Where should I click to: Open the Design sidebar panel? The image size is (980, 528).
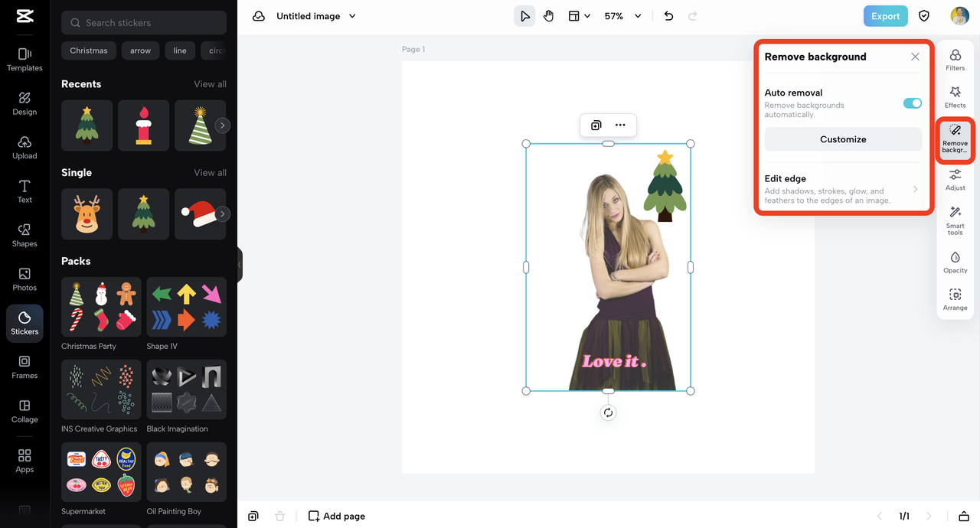[x=24, y=103]
